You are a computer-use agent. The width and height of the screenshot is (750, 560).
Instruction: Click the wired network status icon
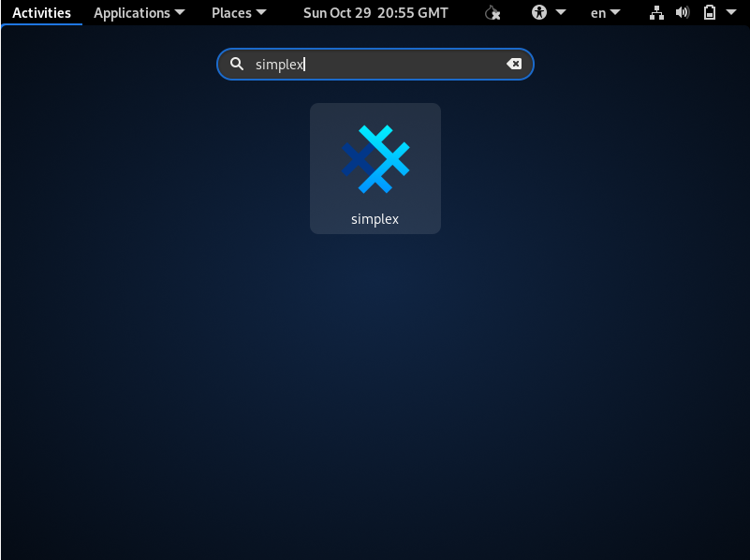click(656, 13)
